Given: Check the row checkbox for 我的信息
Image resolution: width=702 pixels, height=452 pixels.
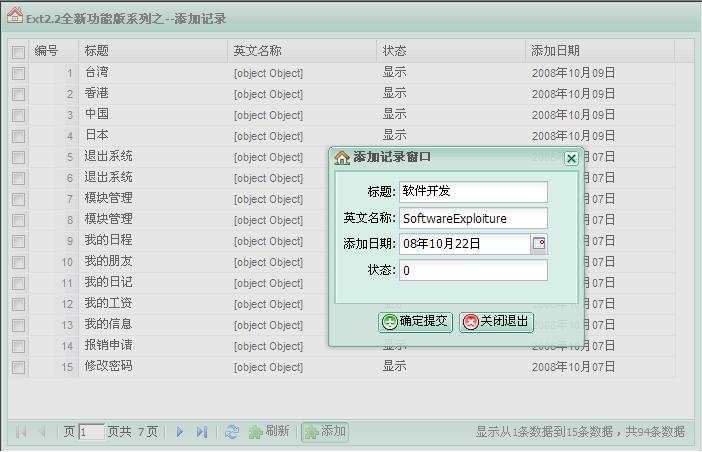Looking at the screenshot, I should (18, 326).
